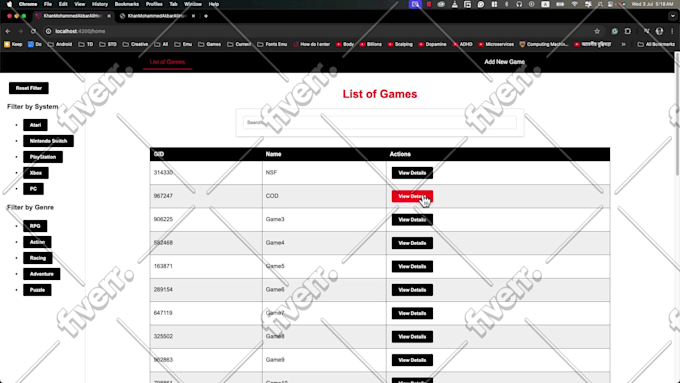Filter games by PlayStation
The height and width of the screenshot is (383, 680).
point(43,157)
